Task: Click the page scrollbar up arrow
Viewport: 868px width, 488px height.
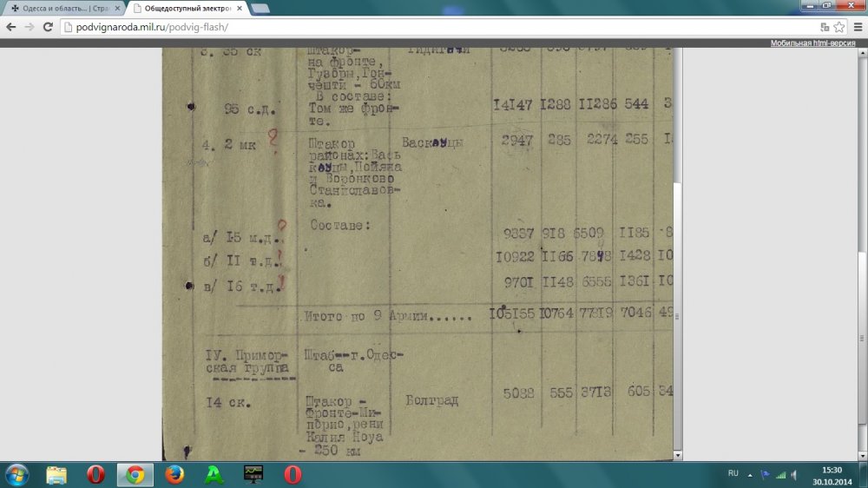Action: (x=863, y=53)
